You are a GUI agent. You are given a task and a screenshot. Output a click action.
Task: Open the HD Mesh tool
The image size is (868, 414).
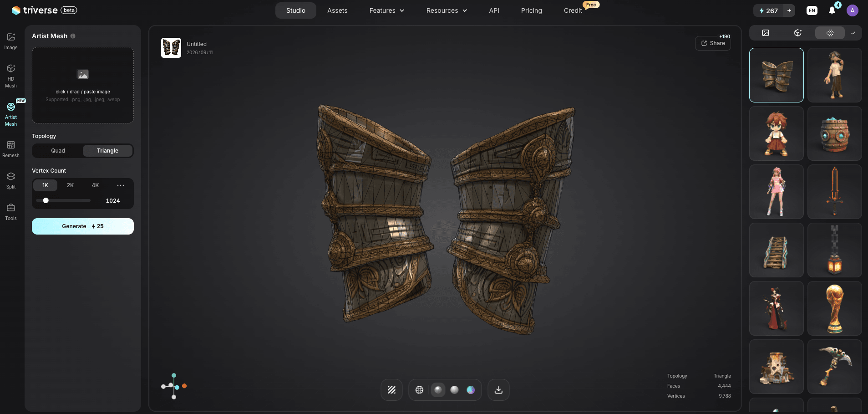click(x=11, y=76)
